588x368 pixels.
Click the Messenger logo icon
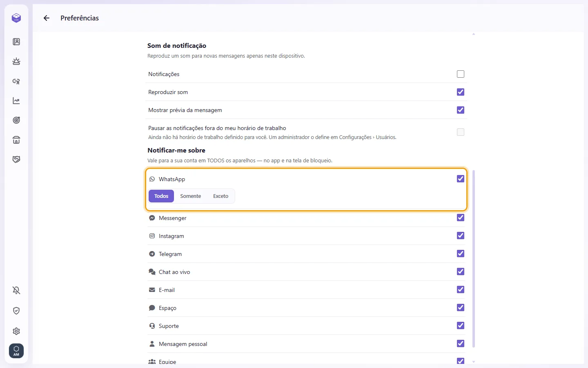click(x=152, y=218)
